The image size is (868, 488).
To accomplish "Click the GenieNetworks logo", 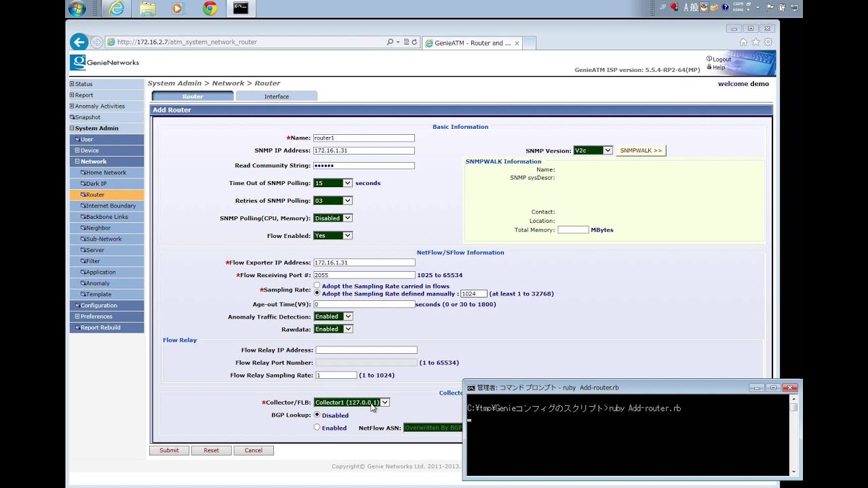I will [x=104, y=62].
